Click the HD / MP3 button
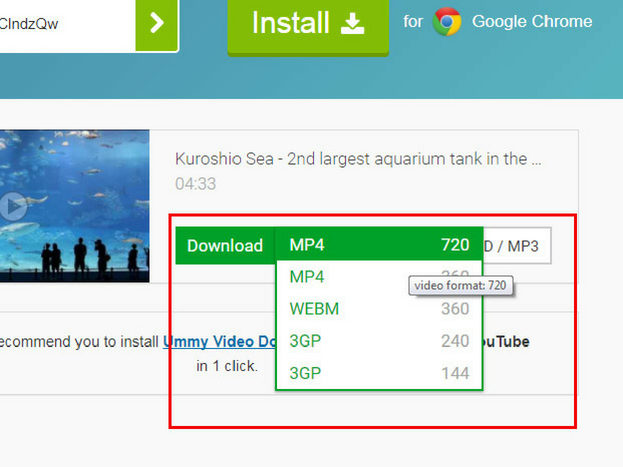The image size is (623, 467). point(517,246)
